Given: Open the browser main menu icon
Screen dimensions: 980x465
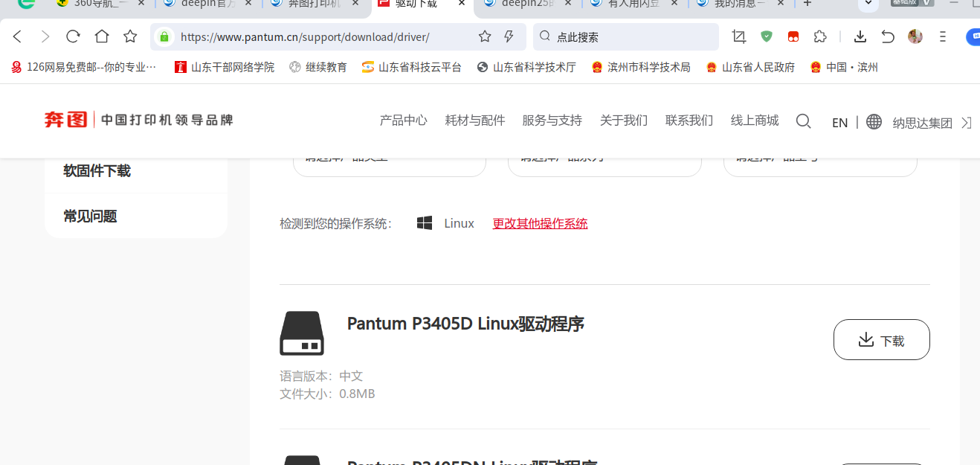Looking at the screenshot, I should tap(941, 36).
